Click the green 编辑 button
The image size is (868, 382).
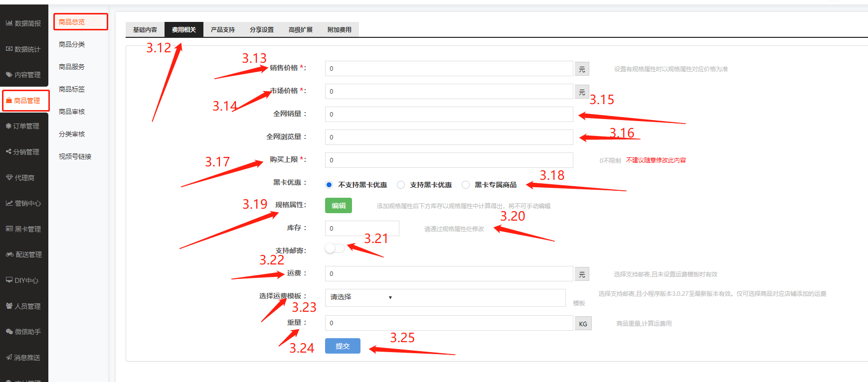[339, 206]
